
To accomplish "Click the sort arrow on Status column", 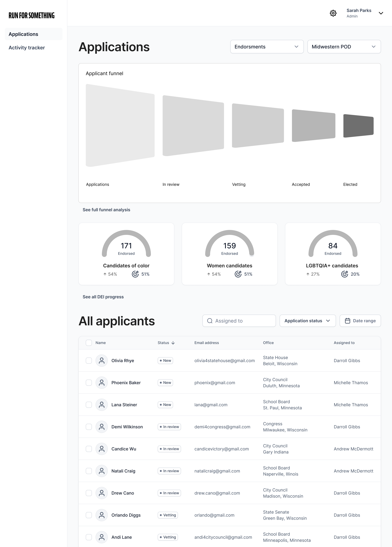I will click(x=173, y=343).
